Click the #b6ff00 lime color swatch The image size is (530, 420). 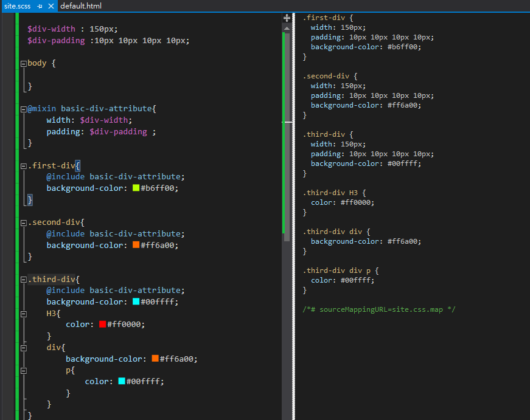[136, 188]
